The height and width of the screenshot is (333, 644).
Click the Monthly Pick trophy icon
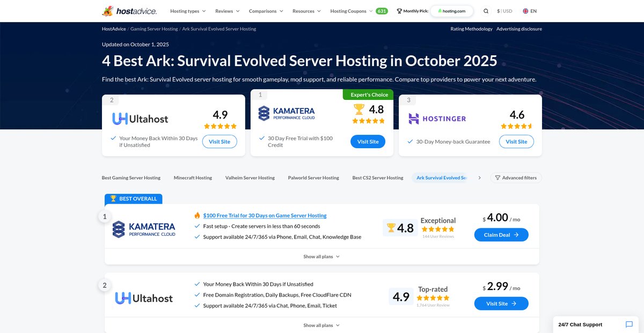tap(399, 11)
